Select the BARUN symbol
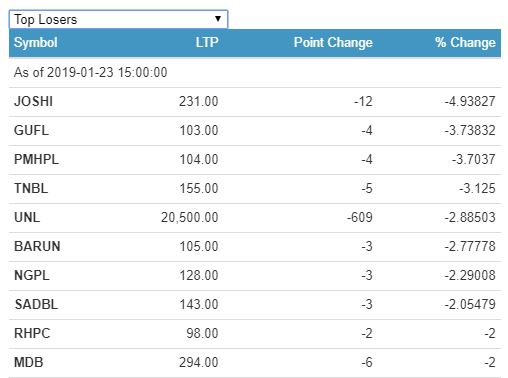This screenshot has height=378, width=508. pos(37,246)
